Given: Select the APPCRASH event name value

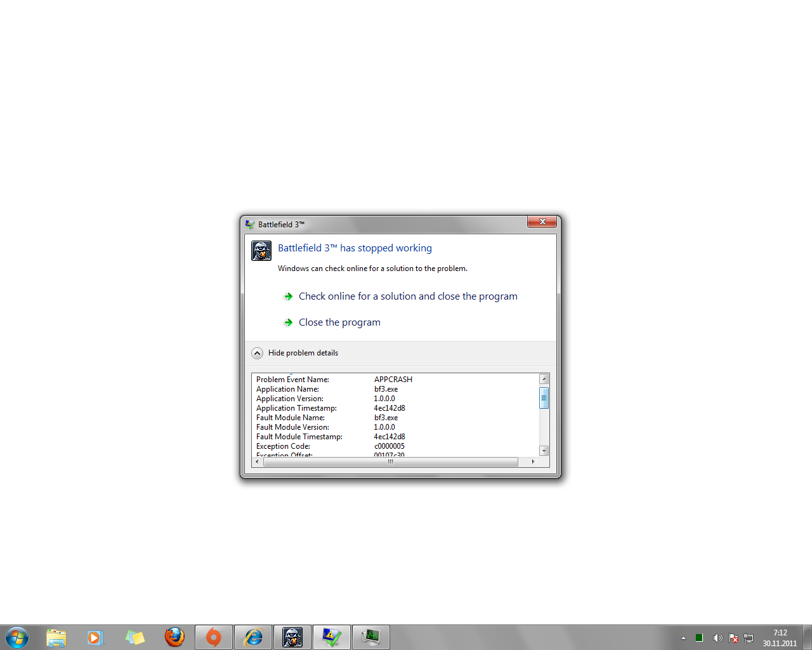Looking at the screenshot, I should click(393, 380).
